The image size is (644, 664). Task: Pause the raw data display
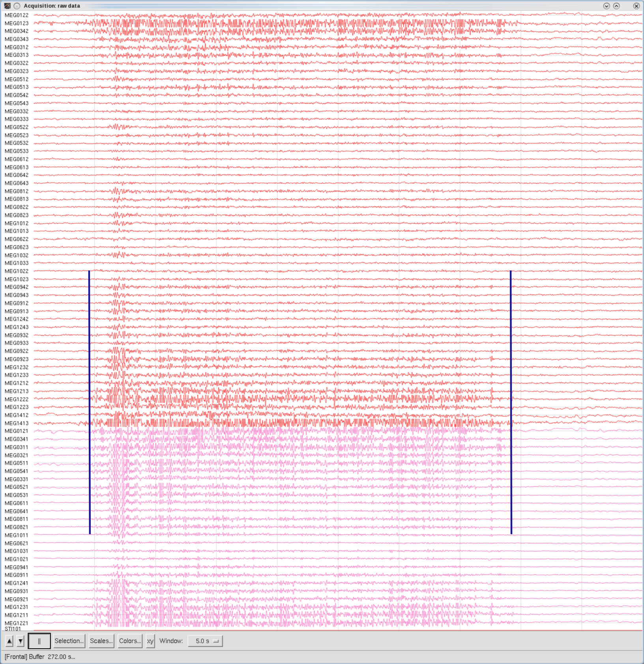coord(39,641)
